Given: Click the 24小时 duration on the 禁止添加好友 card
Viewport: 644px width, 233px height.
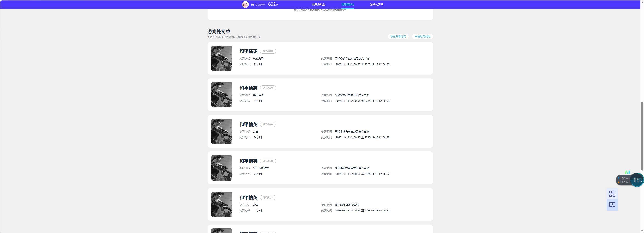Looking at the screenshot, I should pos(258,174).
